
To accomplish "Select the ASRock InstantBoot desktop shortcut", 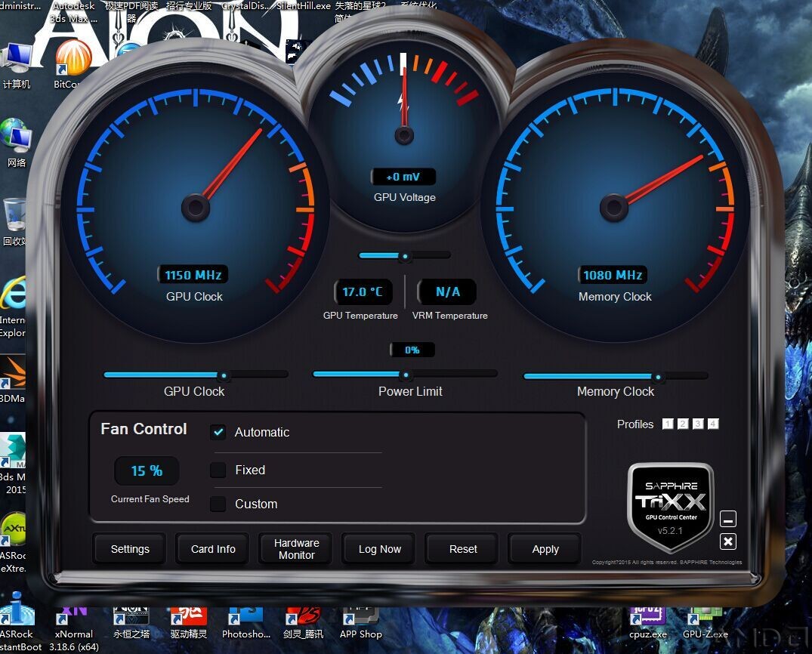I will point(19,622).
